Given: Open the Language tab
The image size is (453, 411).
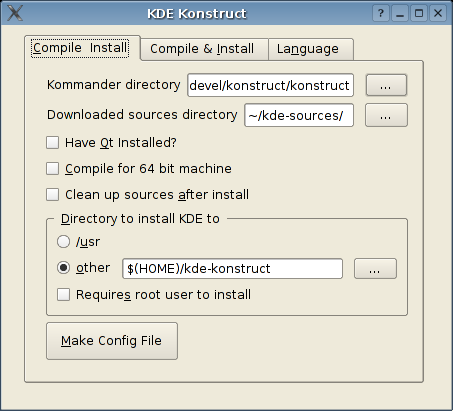Looking at the screenshot, I should pyautogui.click(x=311, y=49).
